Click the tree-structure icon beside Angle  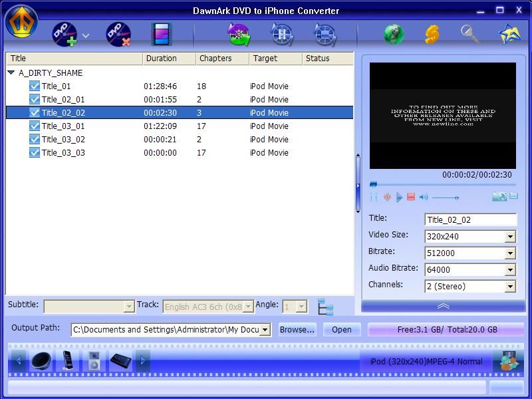coord(325,307)
